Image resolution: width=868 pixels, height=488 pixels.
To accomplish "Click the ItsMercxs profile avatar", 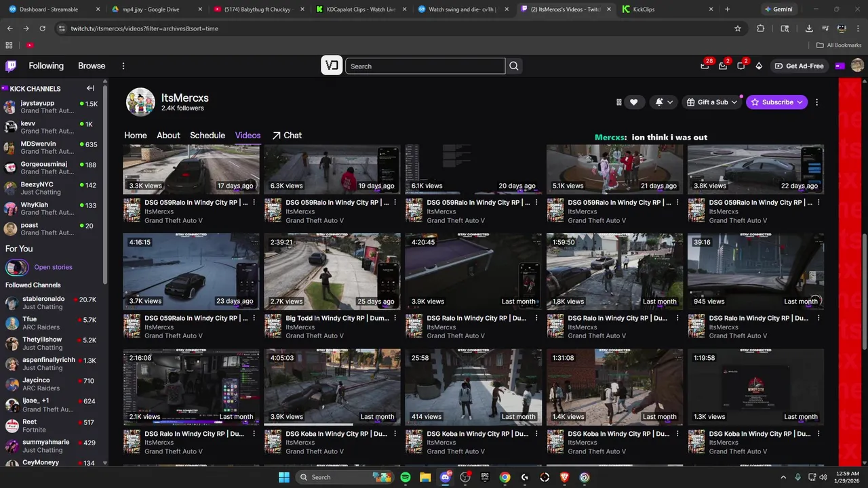I will coord(140,102).
